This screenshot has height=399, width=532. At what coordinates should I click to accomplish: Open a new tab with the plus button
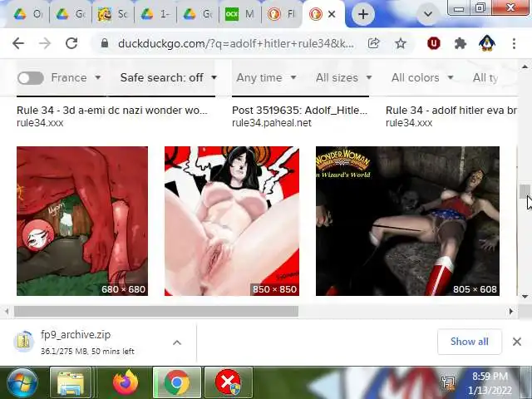[x=363, y=14]
